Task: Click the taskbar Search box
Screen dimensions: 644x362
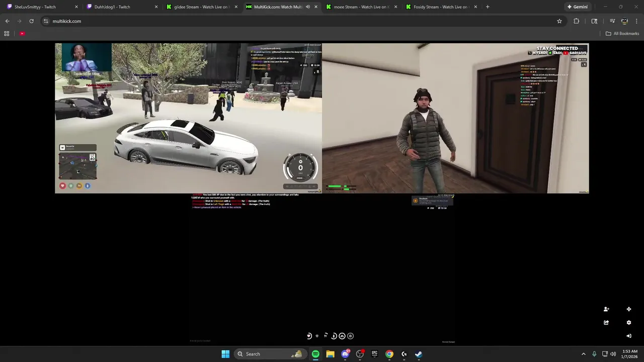Action: tap(270, 354)
